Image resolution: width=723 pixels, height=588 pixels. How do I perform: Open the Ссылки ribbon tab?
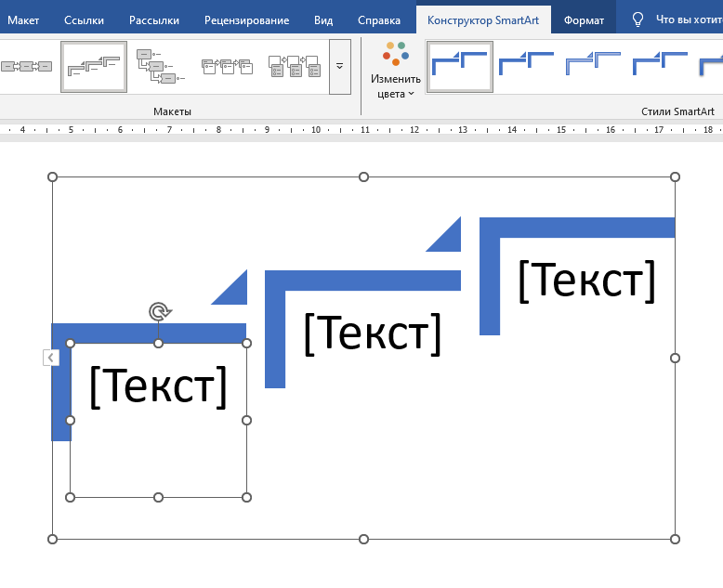click(x=84, y=20)
